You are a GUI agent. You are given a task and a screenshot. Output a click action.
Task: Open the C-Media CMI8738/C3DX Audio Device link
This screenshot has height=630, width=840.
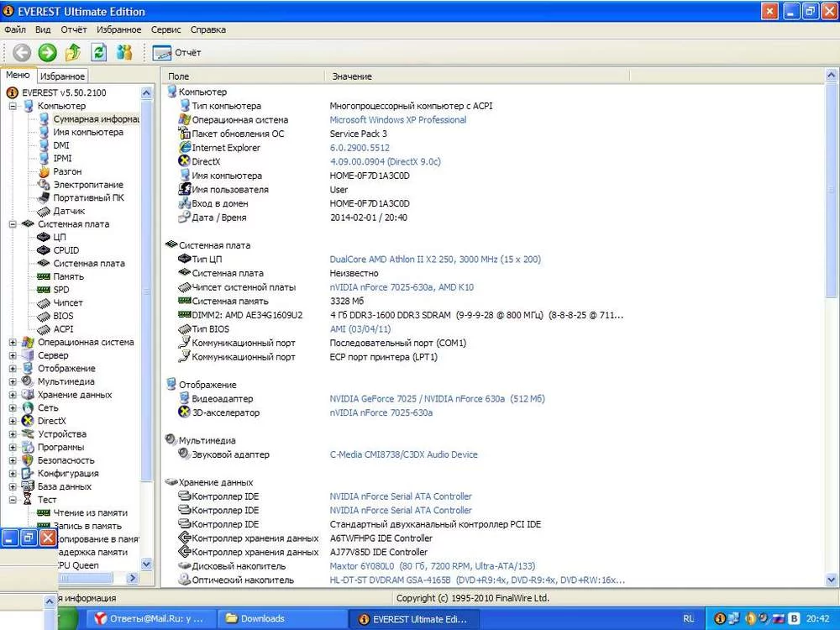pyautogui.click(x=403, y=454)
